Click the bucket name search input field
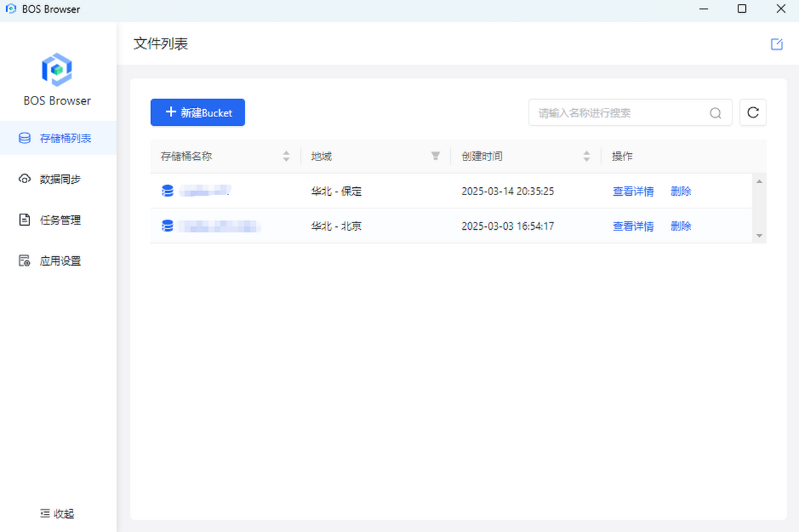Screen dimensions: 799x532 pyautogui.click(x=619, y=113)
